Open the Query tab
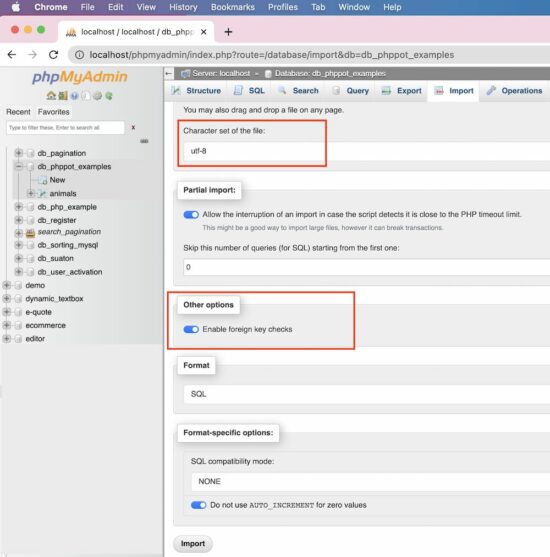 pos(351,91)
